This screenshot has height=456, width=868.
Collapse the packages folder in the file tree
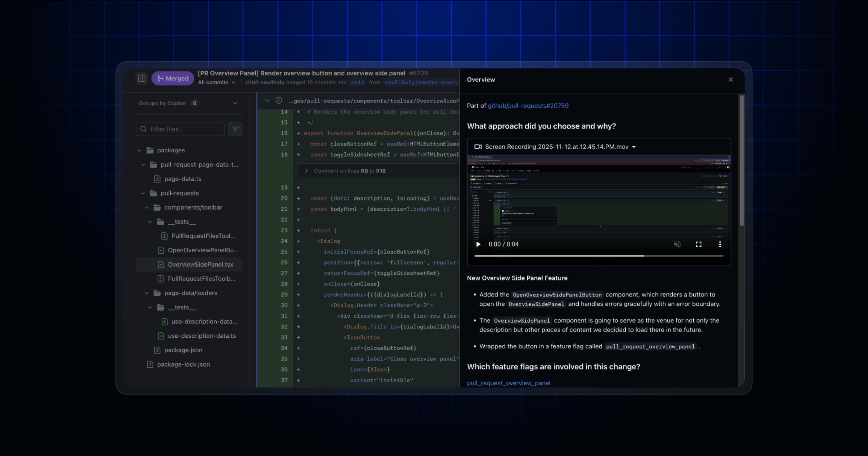click(140, 150)
